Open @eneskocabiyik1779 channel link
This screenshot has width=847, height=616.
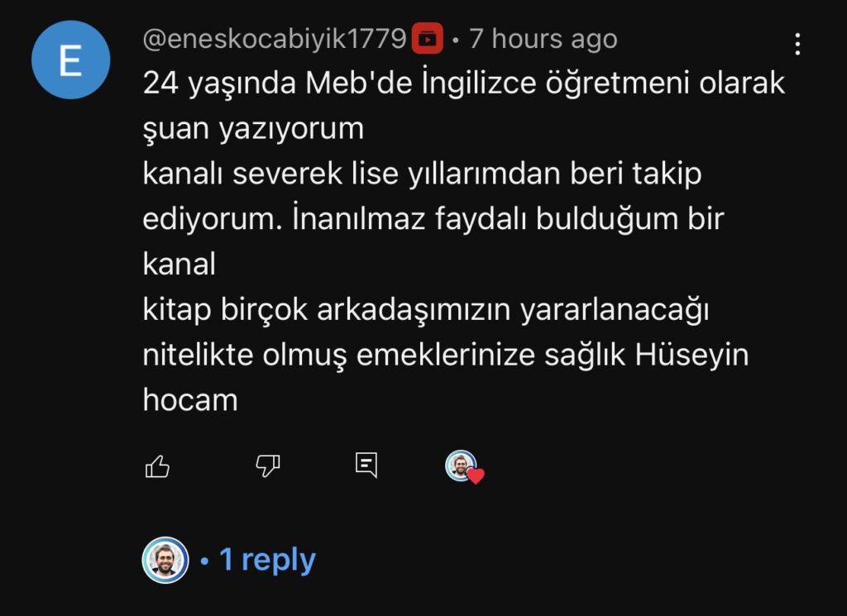click(275, 39)
